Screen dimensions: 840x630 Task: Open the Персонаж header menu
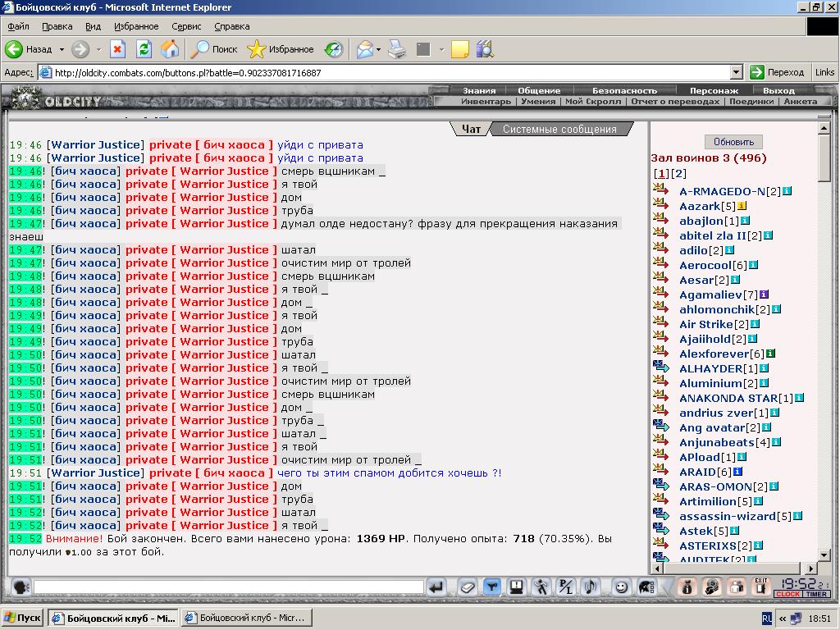[x=714, y=90]
